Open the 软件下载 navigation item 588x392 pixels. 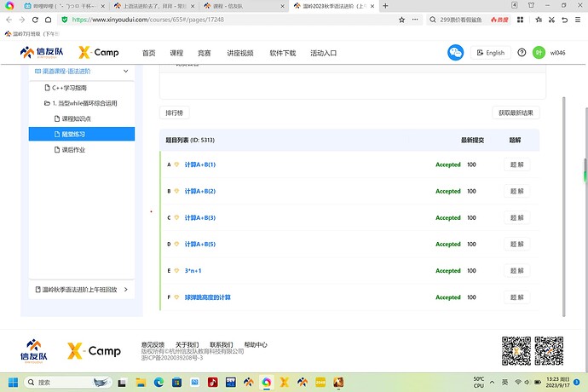click(283, 53)
